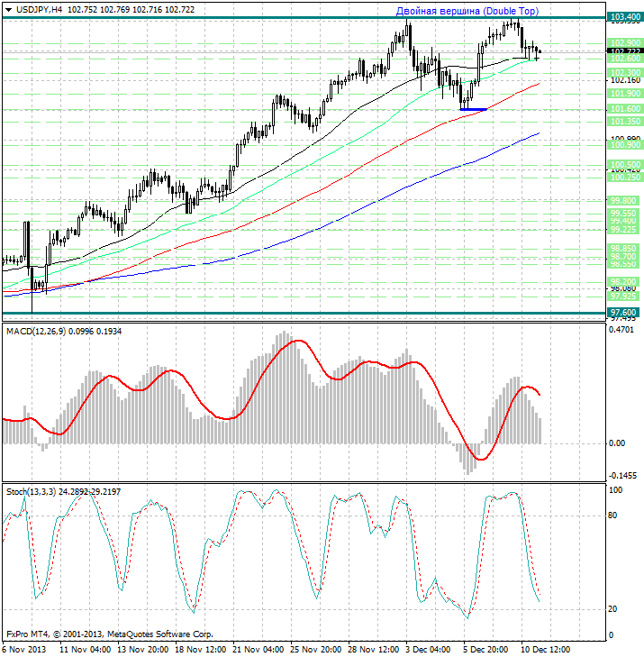Select the Double Top pattern label
The image size is (644, 657).
point(467,11)
